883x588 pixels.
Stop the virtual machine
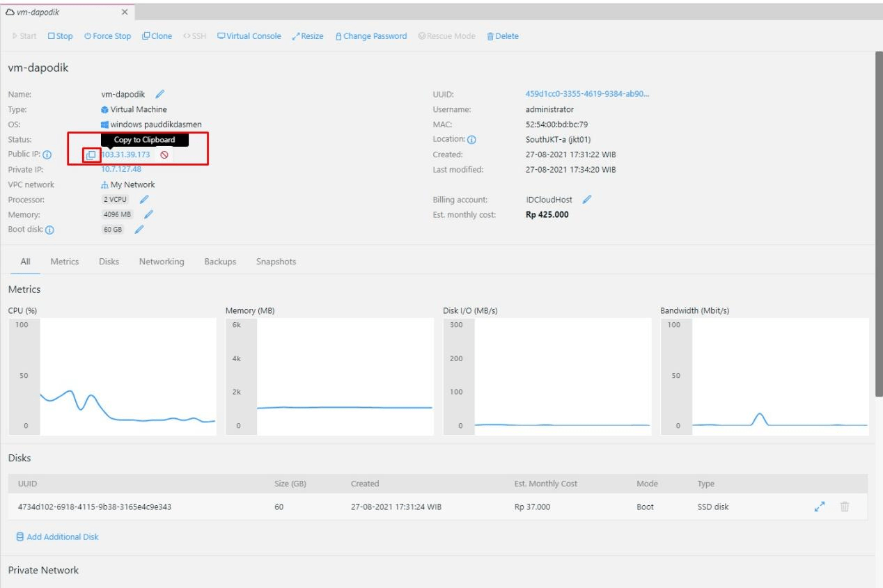pyautogui.click(x=61, y=35)
